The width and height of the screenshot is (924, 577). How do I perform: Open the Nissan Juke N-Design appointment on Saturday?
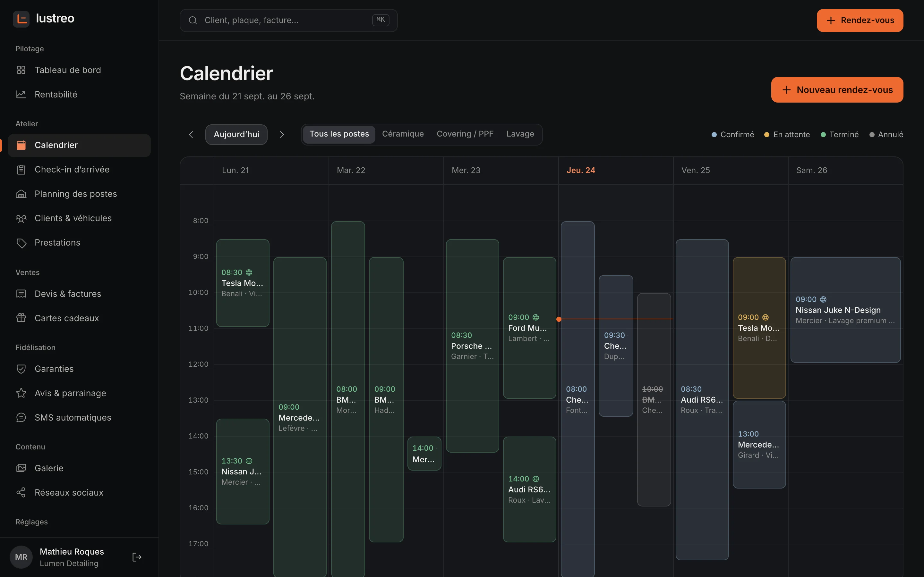click(x=845, y=310)
